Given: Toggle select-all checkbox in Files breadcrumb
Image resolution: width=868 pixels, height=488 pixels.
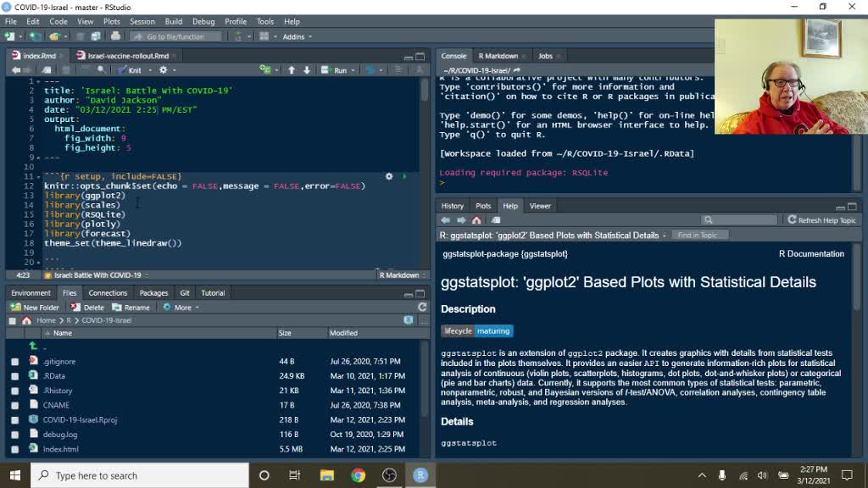Looking at the screenshot, I should [12, 320].
